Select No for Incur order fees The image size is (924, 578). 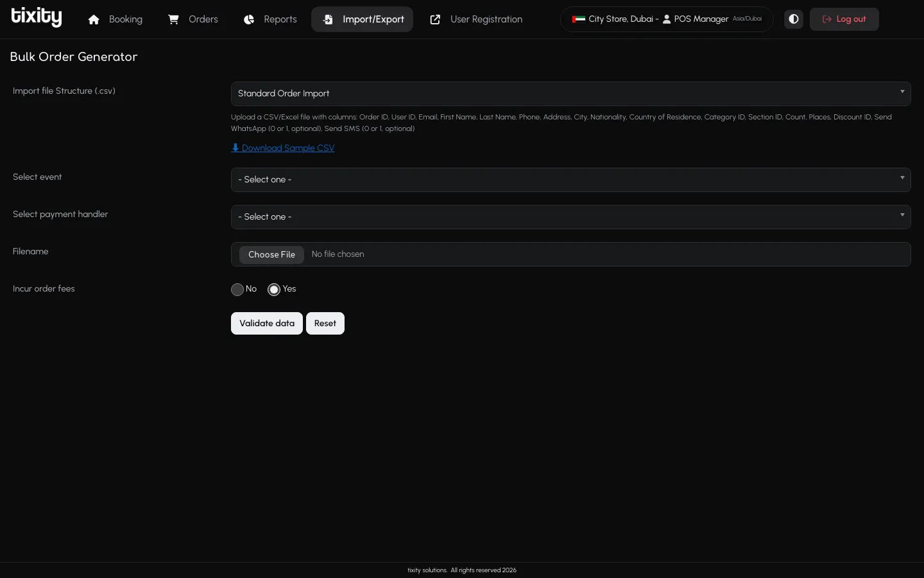(237, 290)
